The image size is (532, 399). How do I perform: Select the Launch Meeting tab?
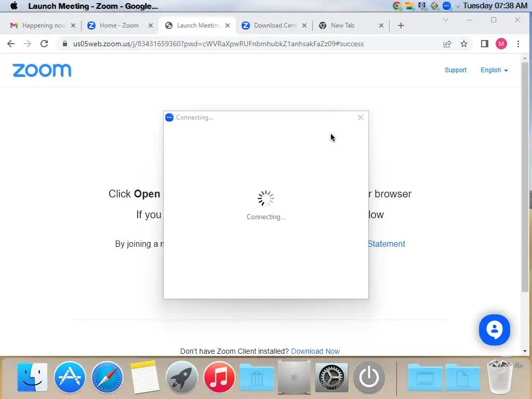click(x=197, y=25)
